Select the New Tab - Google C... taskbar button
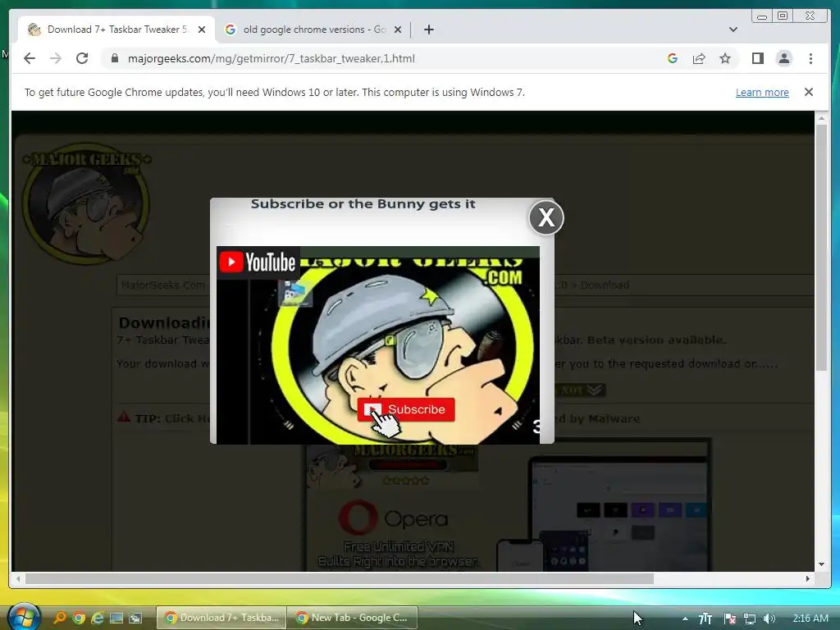 (x=353, y=618)
